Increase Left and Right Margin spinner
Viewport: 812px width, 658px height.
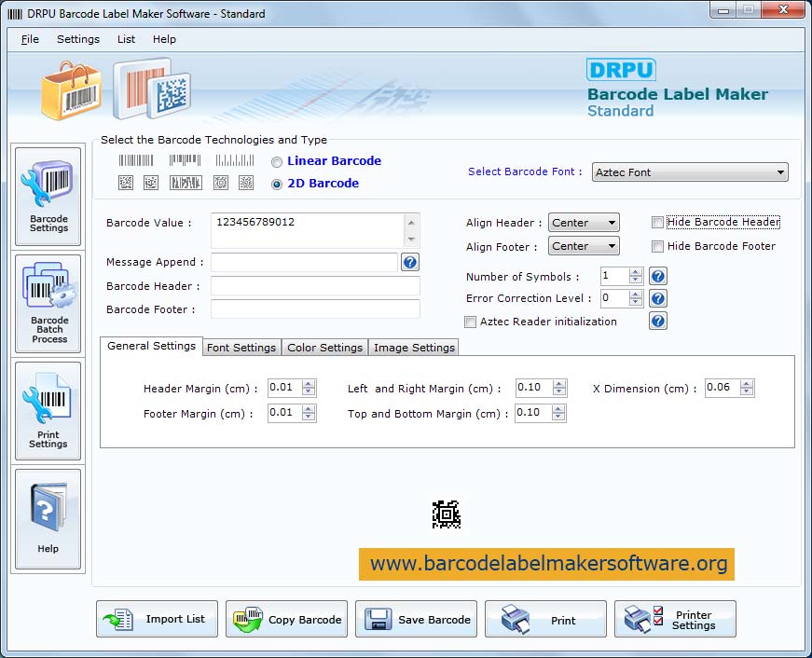pyautogui.click(x=558, y=384)
